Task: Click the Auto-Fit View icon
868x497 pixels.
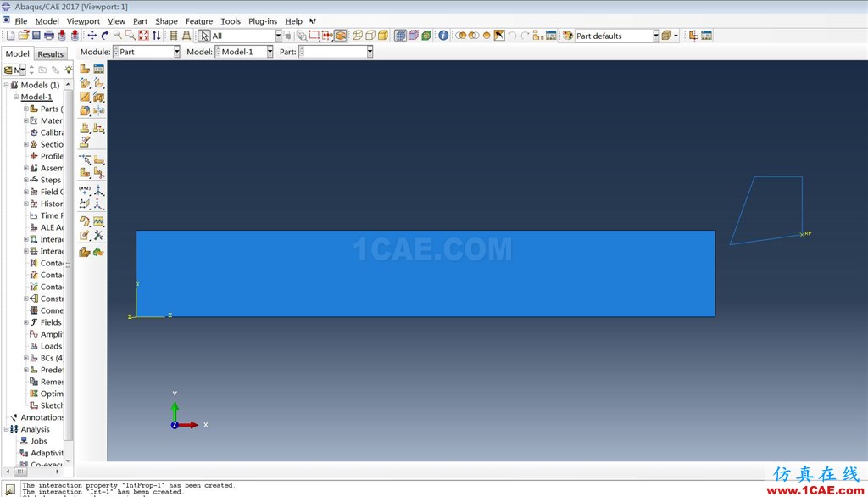Action: 143,36
